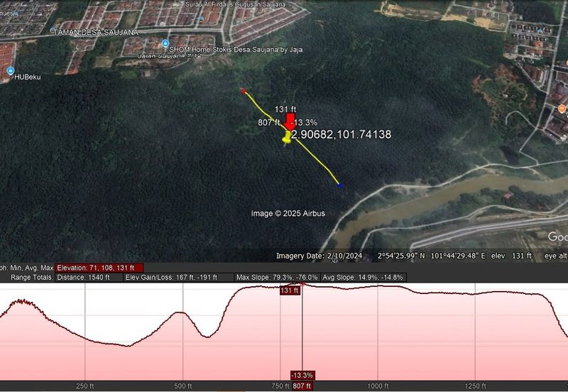Click the 807 ft label on the map
Viewport: 568px width, 392px height.
point(269,122)
